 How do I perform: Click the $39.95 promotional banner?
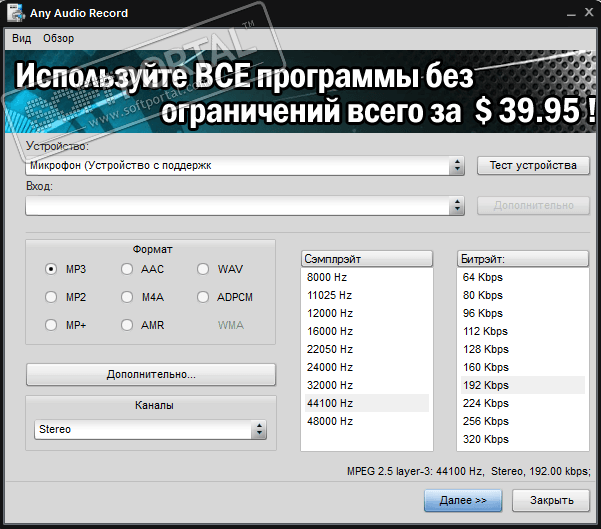[300, 92]
